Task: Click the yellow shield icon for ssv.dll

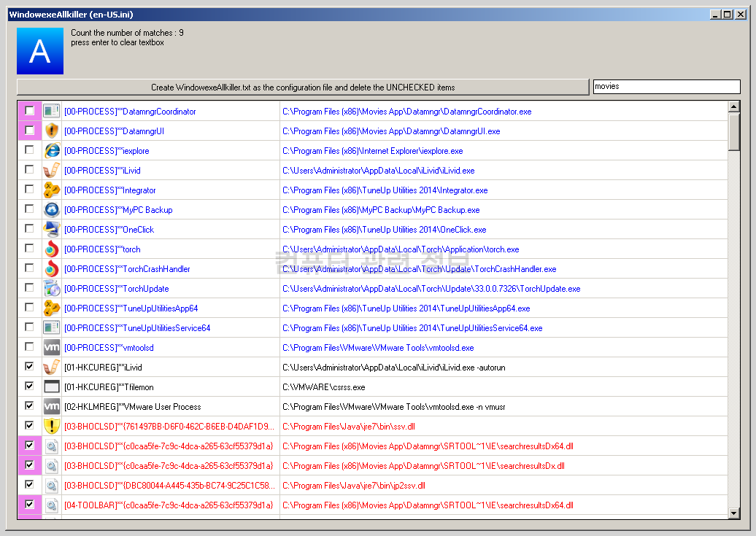Action: tap(52, 427)
